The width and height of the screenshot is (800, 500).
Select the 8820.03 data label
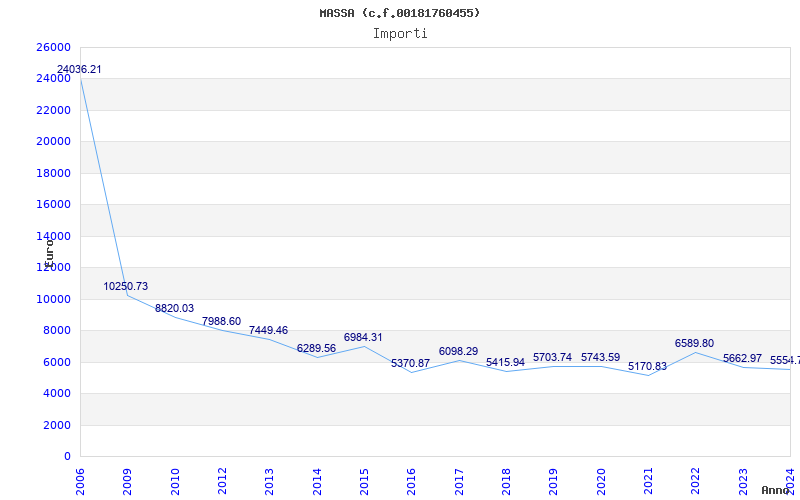pyautogui.click(x=174, y=308)
